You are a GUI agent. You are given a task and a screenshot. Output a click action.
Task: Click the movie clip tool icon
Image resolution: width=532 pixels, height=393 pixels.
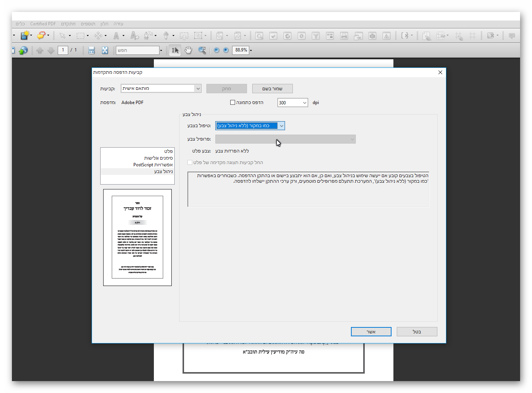[25, 36]
